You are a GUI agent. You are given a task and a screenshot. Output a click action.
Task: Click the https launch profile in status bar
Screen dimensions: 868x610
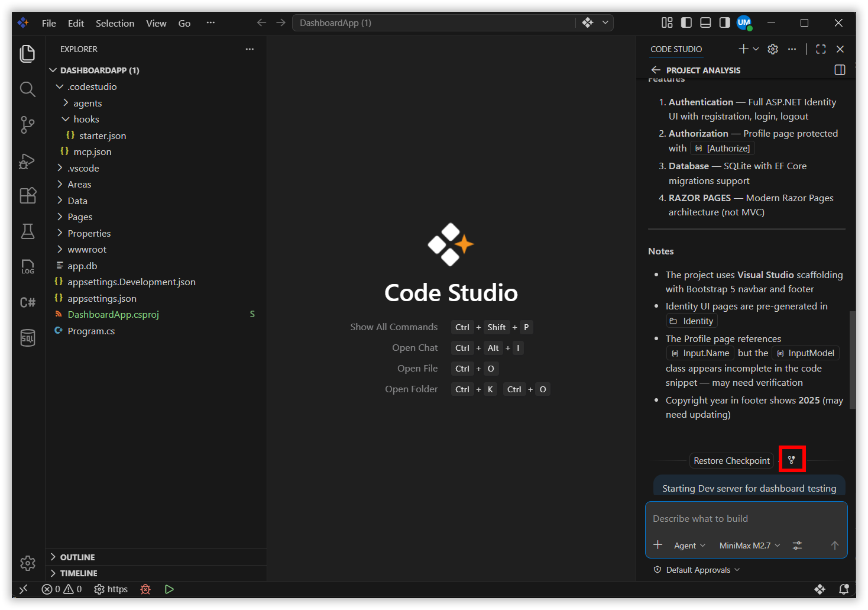(111, 589)
